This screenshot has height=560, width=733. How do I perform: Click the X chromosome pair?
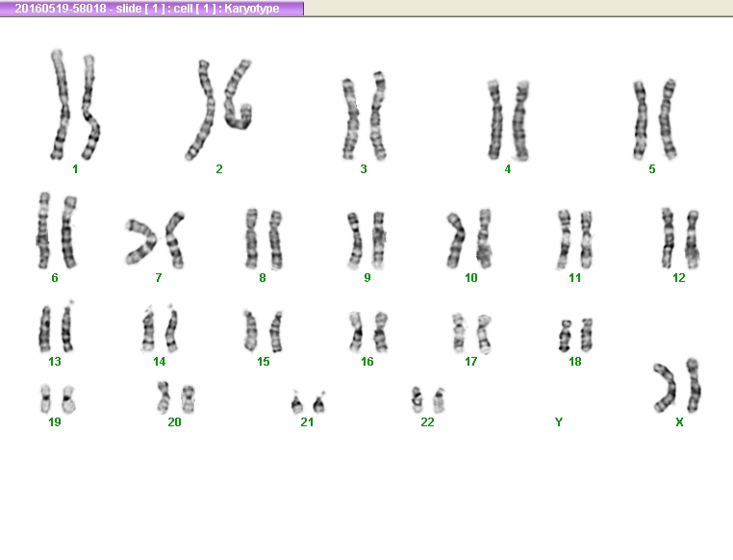[677, 386]
